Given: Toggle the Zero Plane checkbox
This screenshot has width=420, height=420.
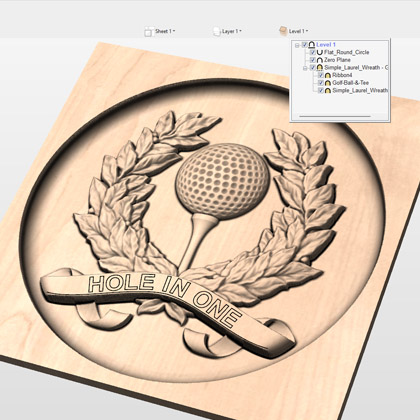Looking at the screenshot, I should tap(313, 60).
